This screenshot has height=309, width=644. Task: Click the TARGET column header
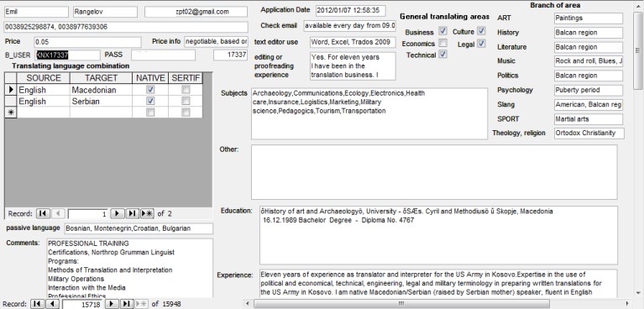click(101, 78)
